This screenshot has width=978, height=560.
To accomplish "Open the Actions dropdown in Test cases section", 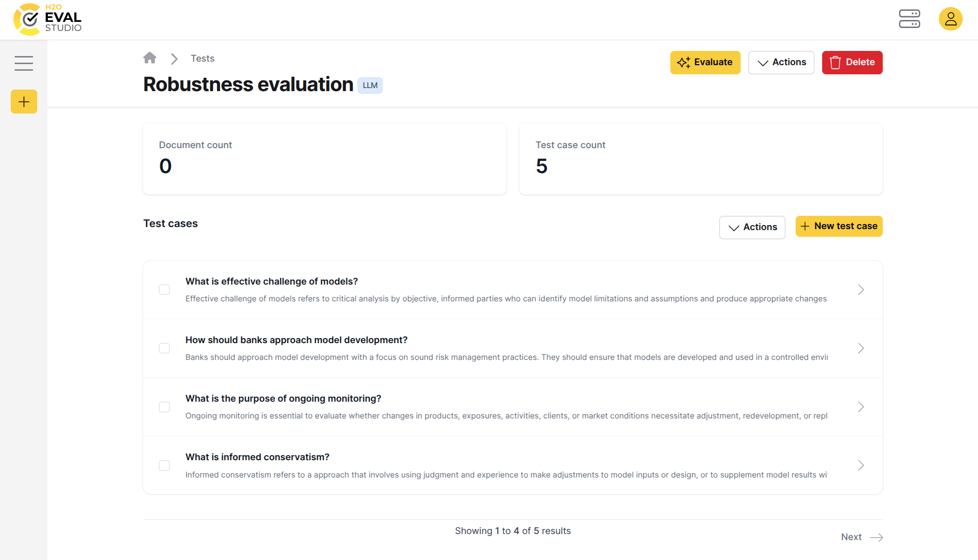I will [752, 227].
